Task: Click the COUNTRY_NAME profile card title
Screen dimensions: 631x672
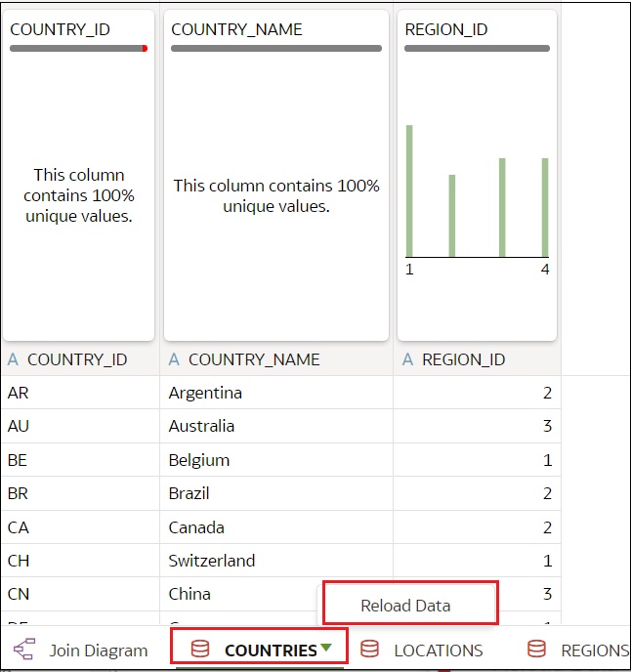Action: click(236, 29)
